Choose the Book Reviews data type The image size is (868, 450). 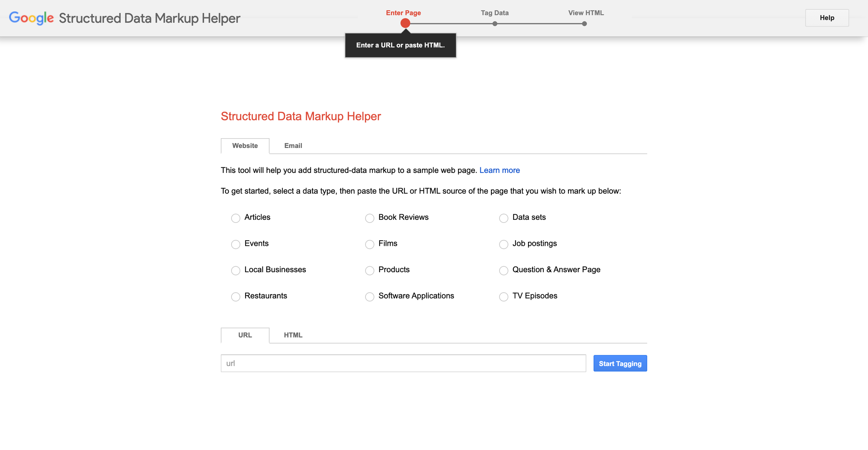click(x=370, y=218)
